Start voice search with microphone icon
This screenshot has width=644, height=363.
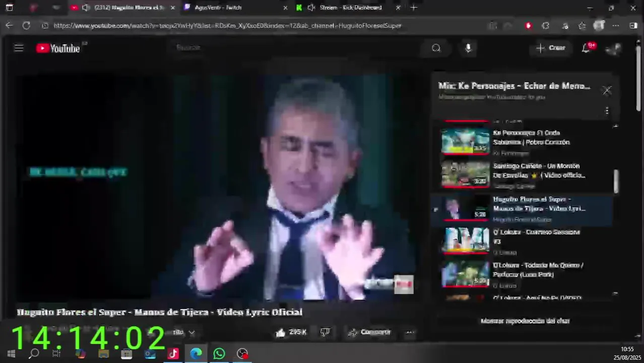click(468, 48)
